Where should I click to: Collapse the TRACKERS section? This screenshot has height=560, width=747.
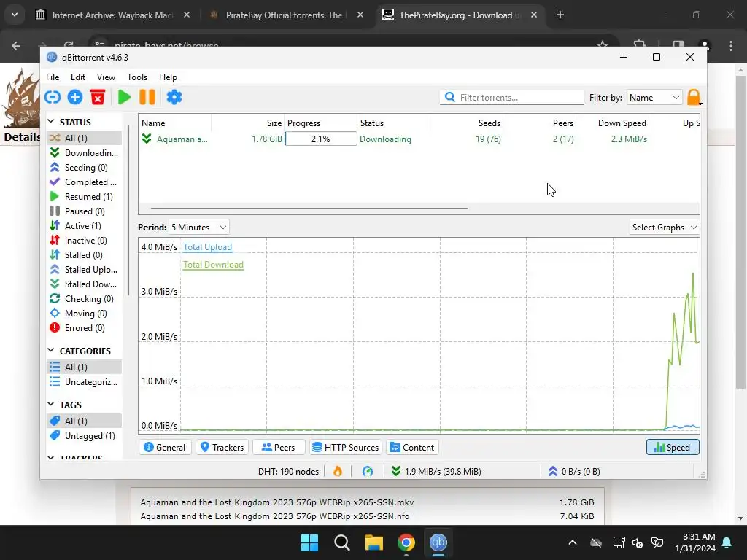pos(51,458)
